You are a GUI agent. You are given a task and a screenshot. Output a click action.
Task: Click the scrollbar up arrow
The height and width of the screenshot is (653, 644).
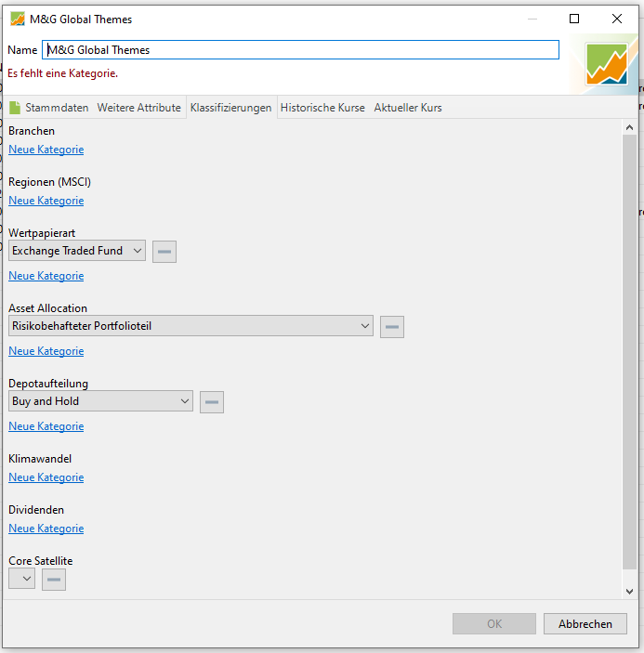(629, 127)
